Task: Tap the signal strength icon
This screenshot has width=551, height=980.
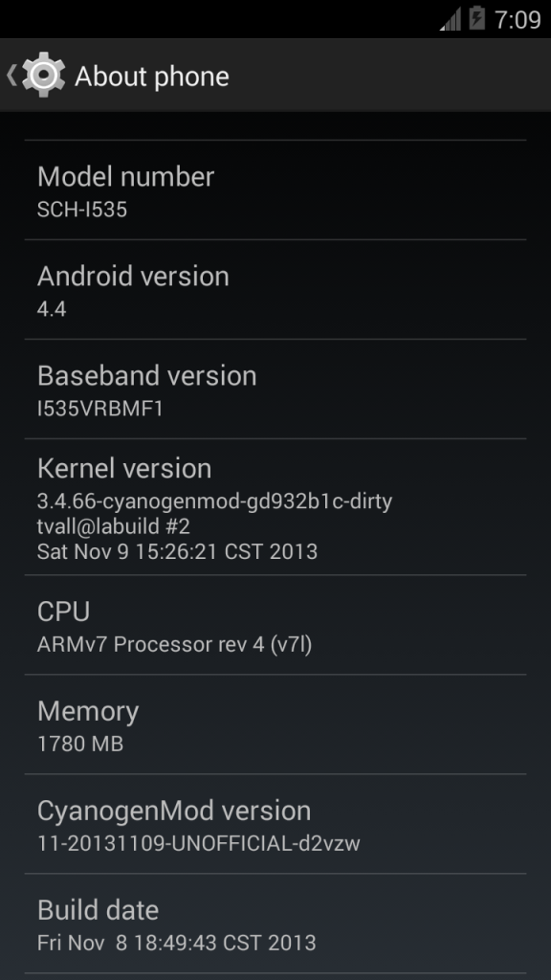Action: click(x=452, y=19)
